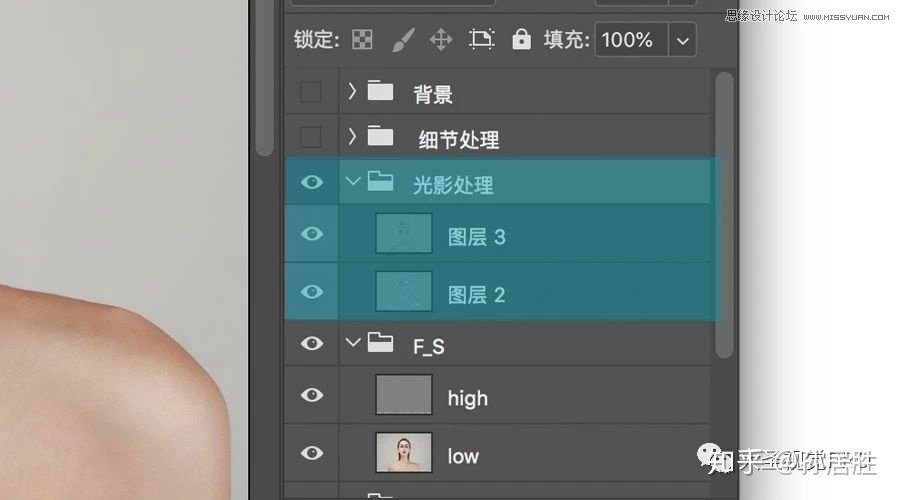Click the 图层 3 layer name
Viewport: 900px width, 500px height.
pyautogui.click(x=476, y=237)
